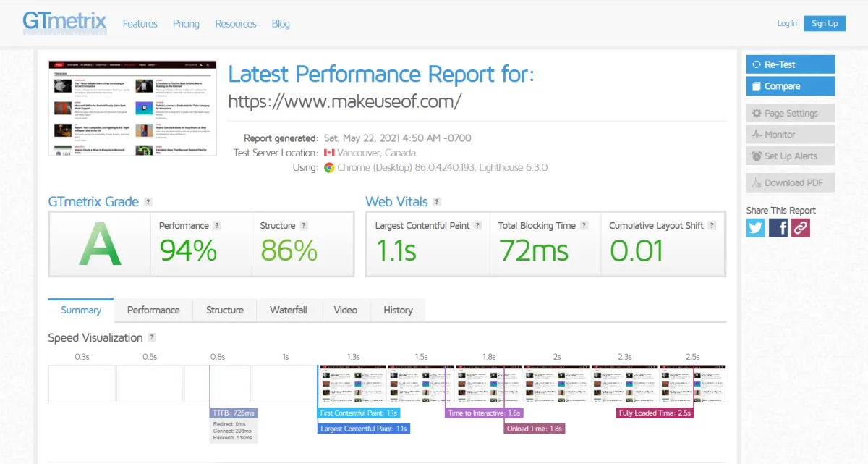Screen dimensions: 868x464
Task: Click the Compare button
Action: click(x=791, y=86)
